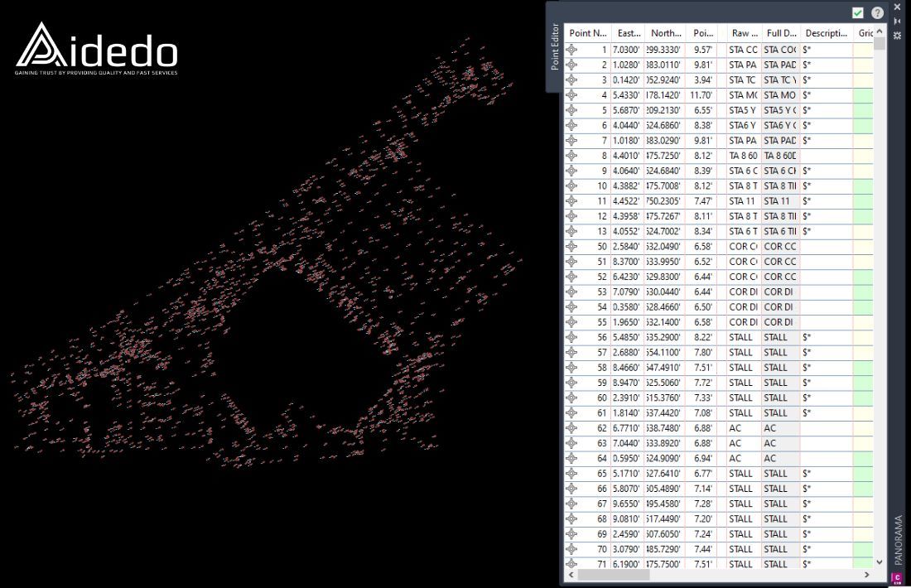
Task: Click full description "STA MO" in row 4
Action: coord(782,95)
